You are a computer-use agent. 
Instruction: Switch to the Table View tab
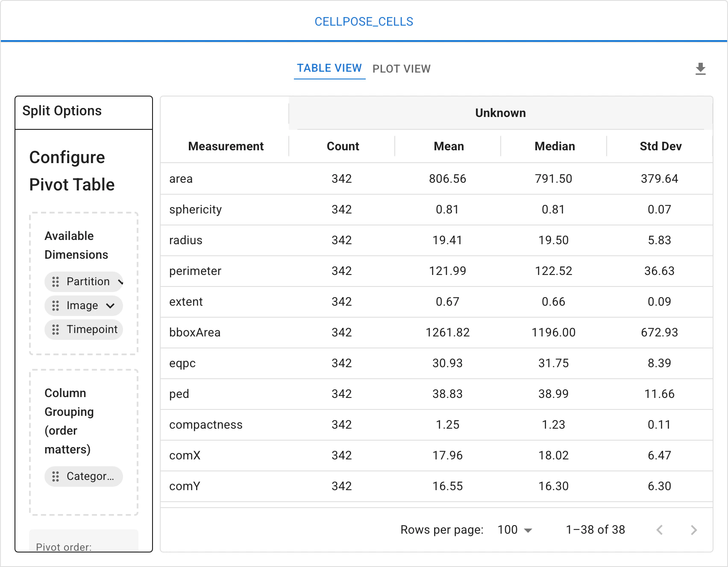point(329,68)
